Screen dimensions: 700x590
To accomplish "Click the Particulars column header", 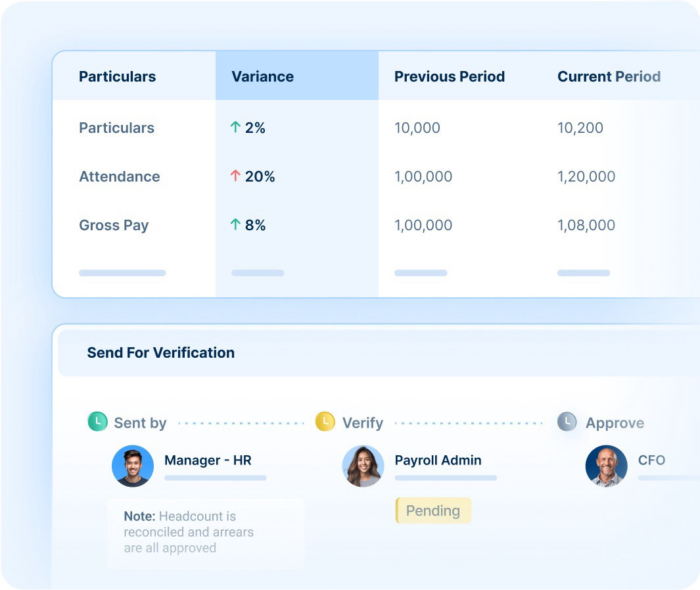I will tap(117, 76).
